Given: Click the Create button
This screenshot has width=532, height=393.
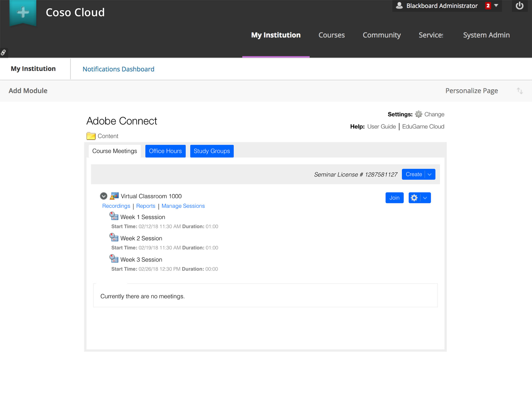Looking at the screenshot, I should tap(413, 175).
